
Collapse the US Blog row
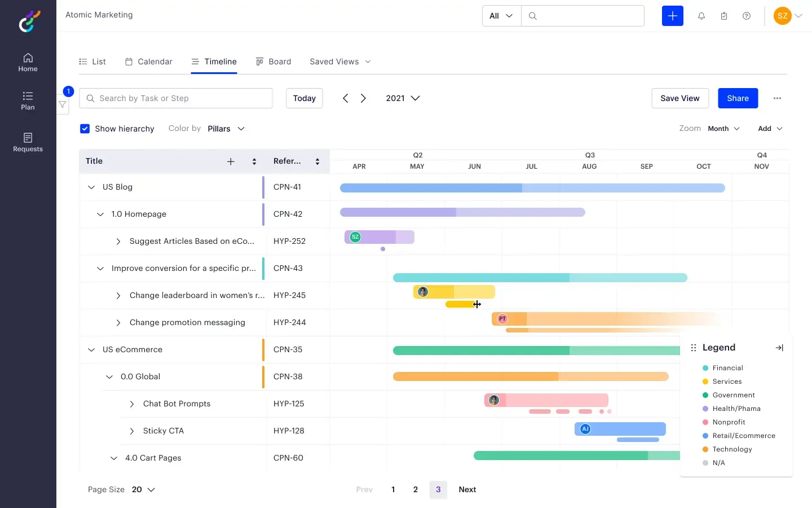[x=91, y=187]
